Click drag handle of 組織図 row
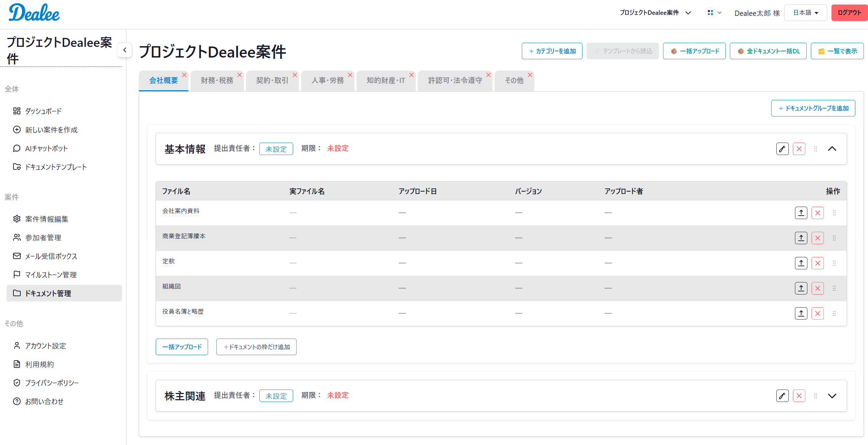This screenshot has width=868, height=445. click(834, 288)
